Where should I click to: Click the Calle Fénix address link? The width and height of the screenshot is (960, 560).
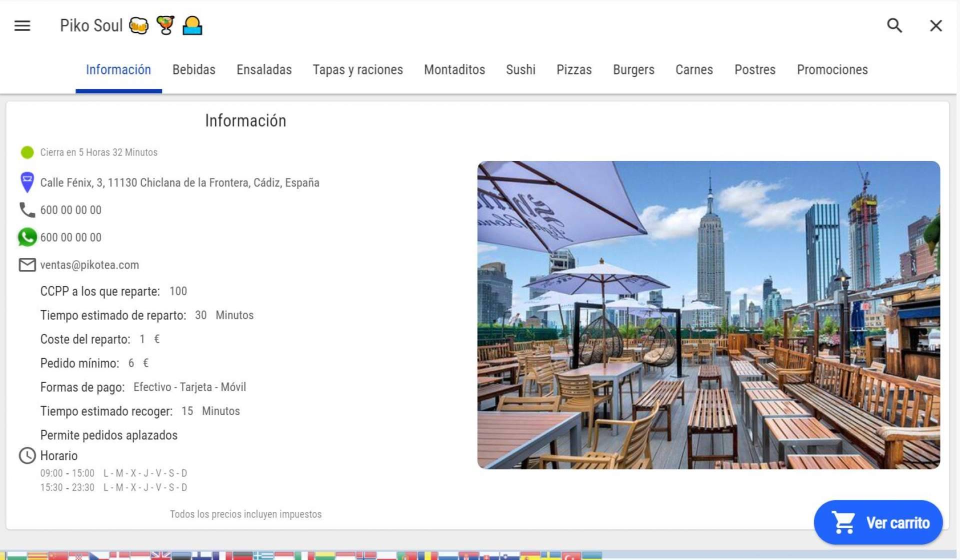click(179, 182)
